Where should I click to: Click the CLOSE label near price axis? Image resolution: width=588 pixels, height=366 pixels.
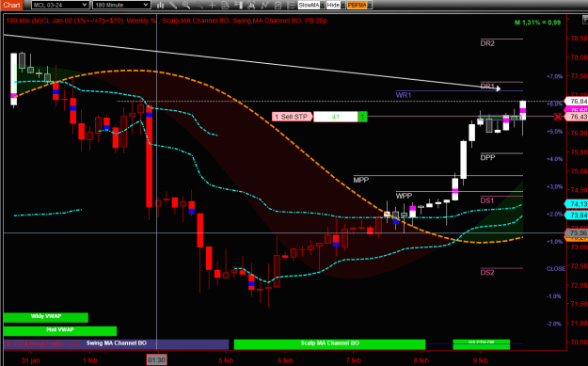pyautogui.click(x=556, y=269)
